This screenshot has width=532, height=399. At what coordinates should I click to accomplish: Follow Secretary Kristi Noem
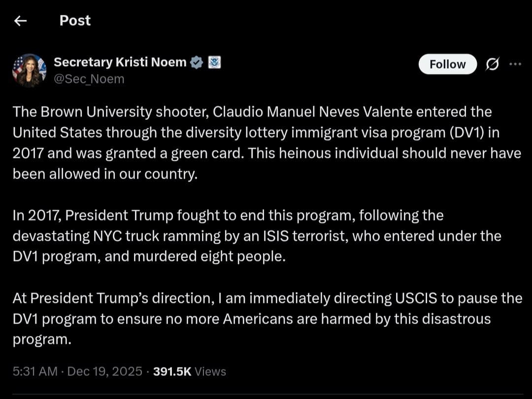(x=447, y=64)
